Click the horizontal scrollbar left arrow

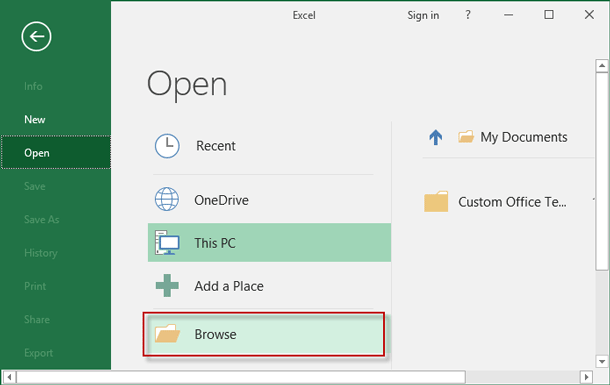coord(9,377)
